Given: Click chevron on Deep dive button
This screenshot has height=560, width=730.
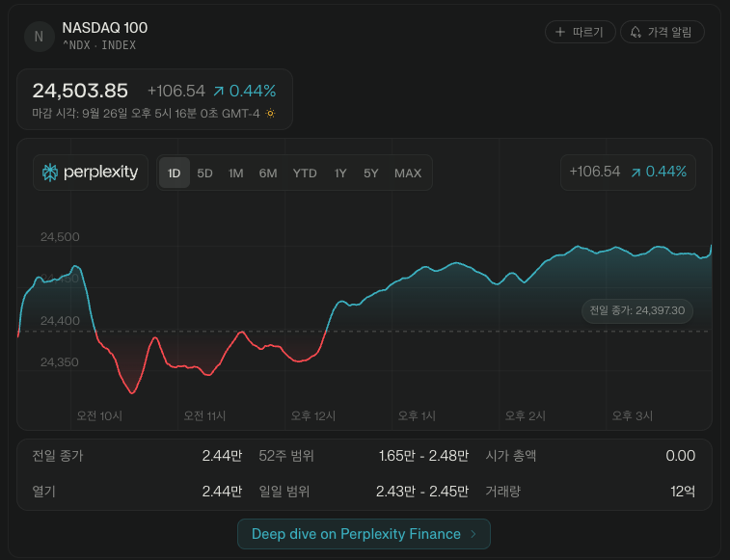Looking at the screenshot, I should tap(473, 534).
